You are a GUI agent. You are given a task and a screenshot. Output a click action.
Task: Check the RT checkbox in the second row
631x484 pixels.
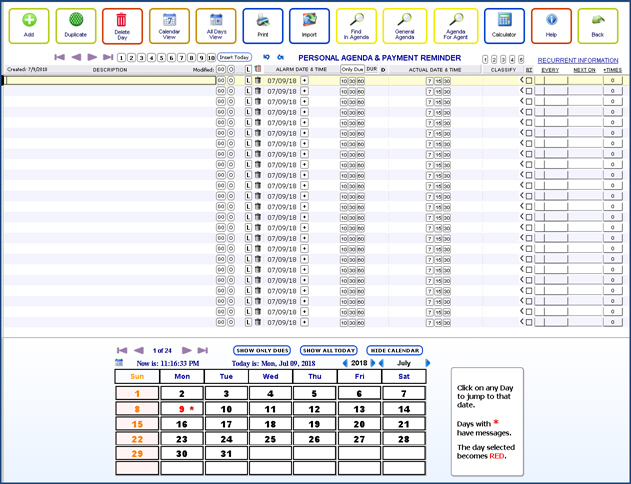[x=529, y=91]
